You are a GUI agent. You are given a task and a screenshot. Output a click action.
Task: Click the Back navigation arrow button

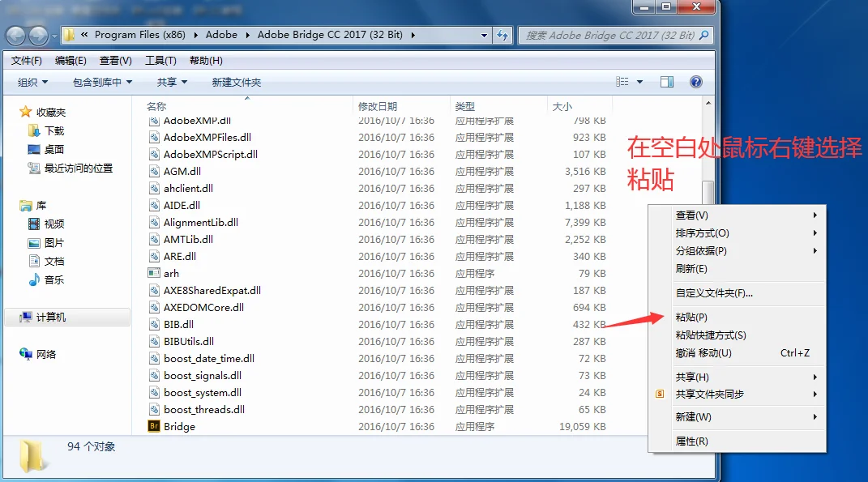pyautogui.click(x=15, y=36)
